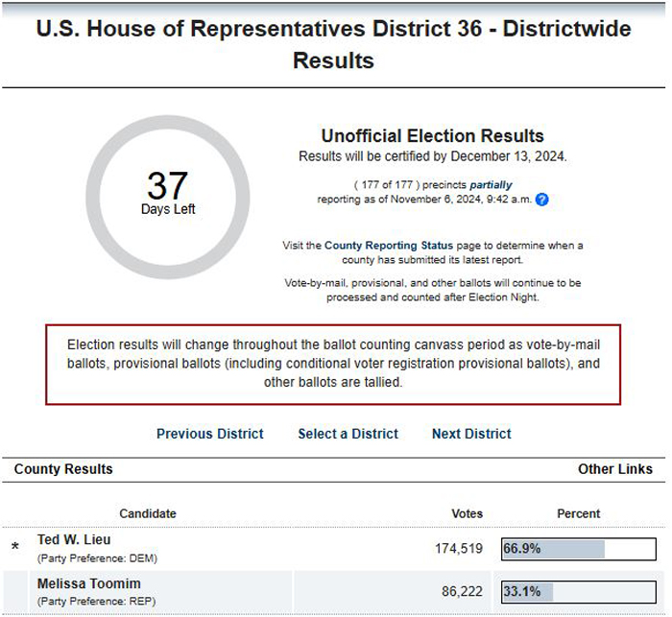Open Select a District link
672x617 pixels.
point(348,434)
